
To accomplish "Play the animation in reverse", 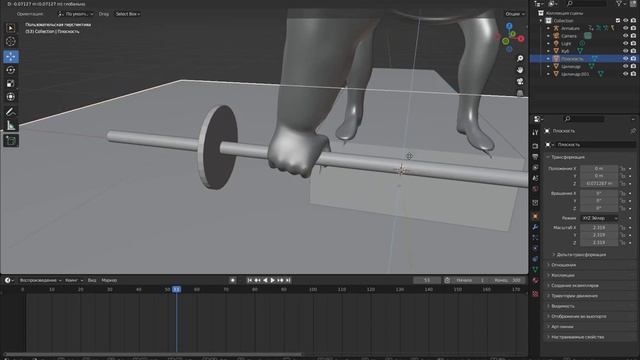I will pyautogui.click(x=265, y=280).
